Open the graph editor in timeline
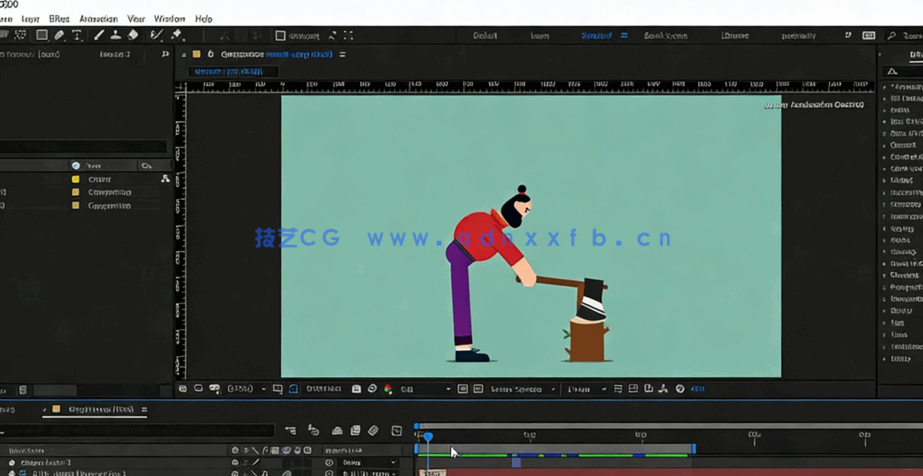 point(396,431)
